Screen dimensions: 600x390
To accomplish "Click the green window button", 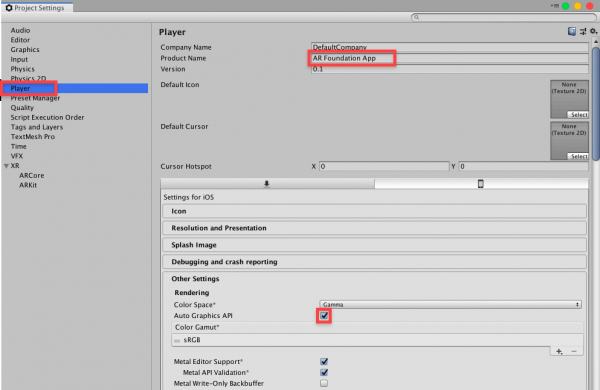I will tap(566, 6).
